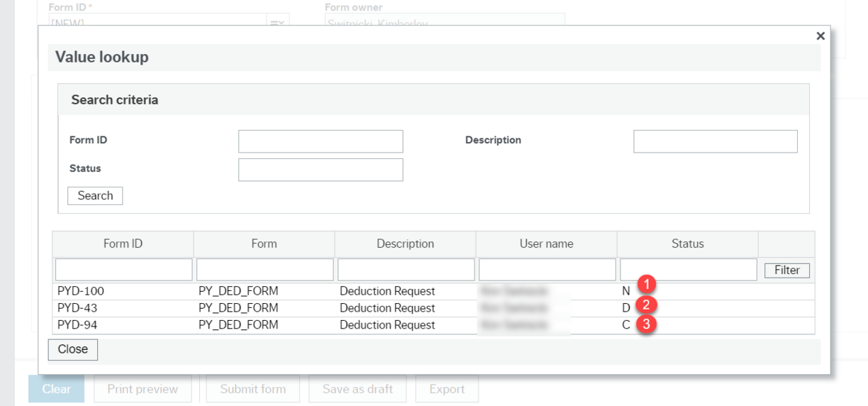
Task: Close the Value lookup dialog with X
Action: click(x=820, y=36)
